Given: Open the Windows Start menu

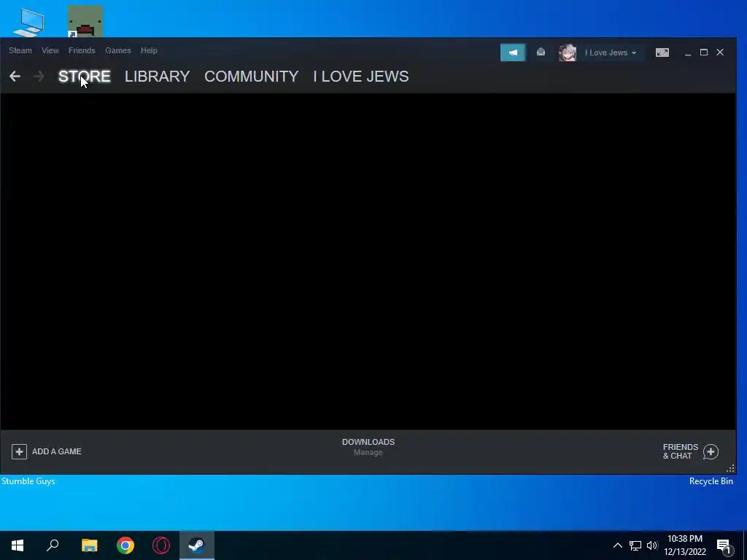Looking at the screenshot, I should [18, 545].
